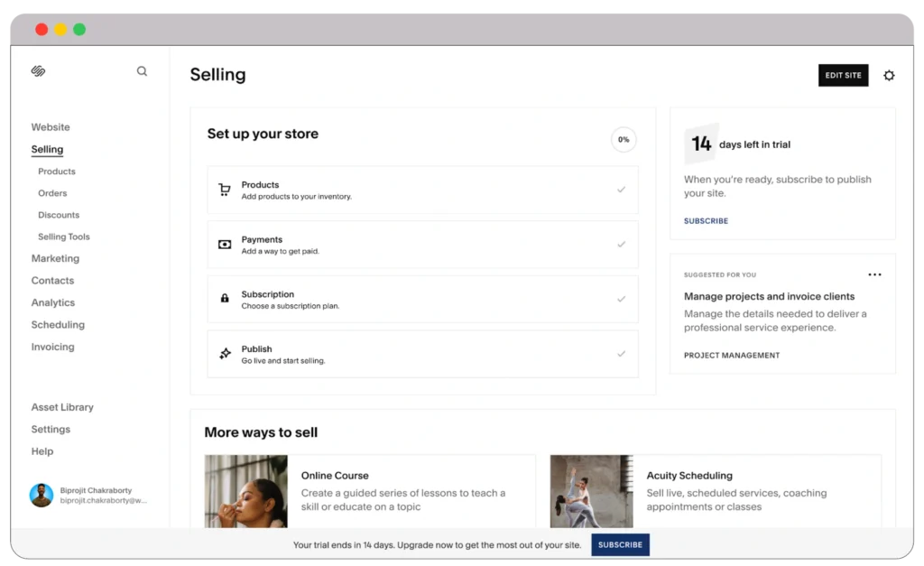The image size is (924, 566).
Task: Click the settings gear beside Edit Site
Action: click(889, 75)
